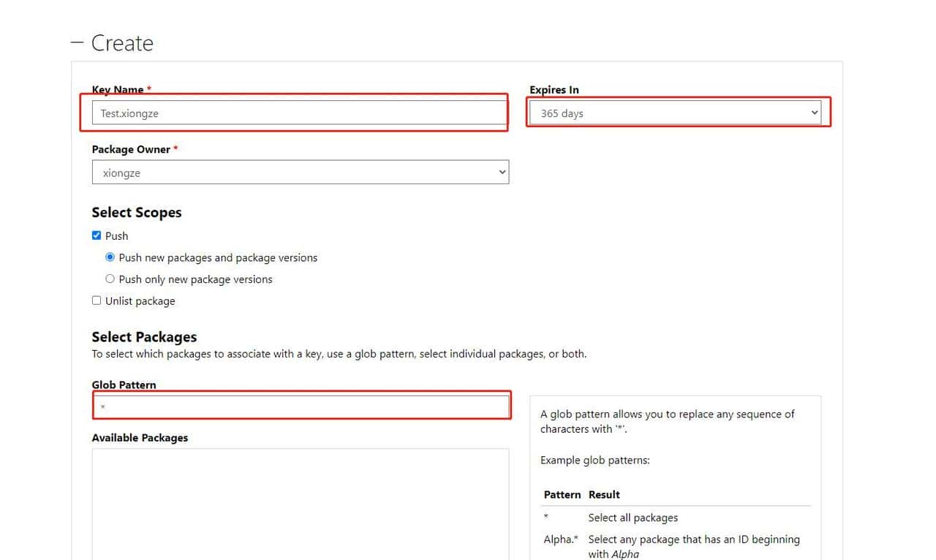Click into the Glob Pattern text box
Viewport: 936px width, 560px height.
(x=300, y=406)
